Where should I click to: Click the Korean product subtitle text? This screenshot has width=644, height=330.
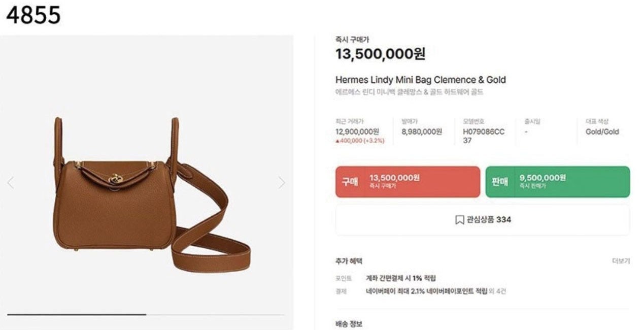[409, 92]
